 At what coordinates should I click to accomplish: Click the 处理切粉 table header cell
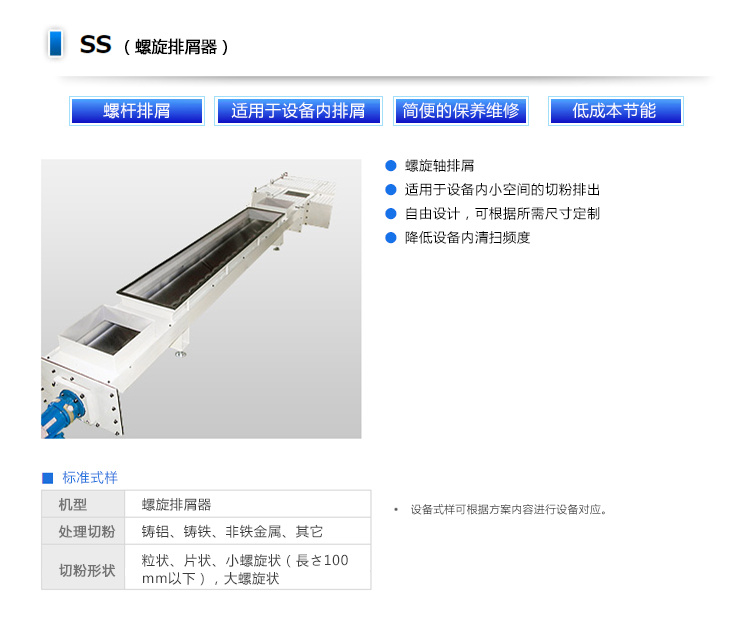pyautogui.click(x=83, y=531)
